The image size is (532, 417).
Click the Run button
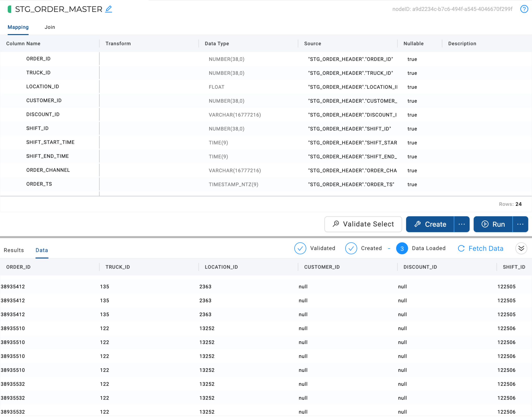[493, 224]
